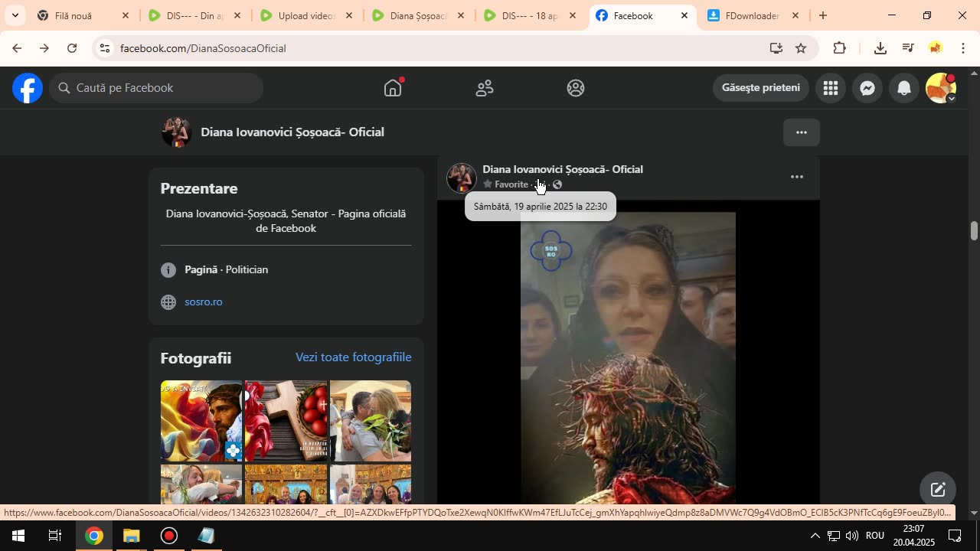Open Task View on the taskbar

(55, 536)
